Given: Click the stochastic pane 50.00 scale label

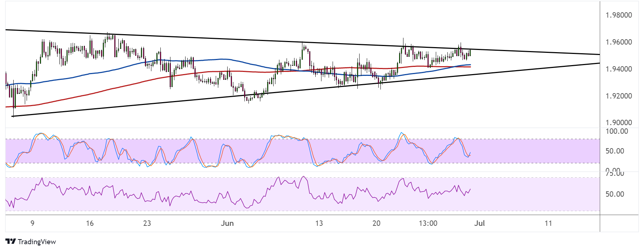Looking at the screenshot, I should point(615,151).
